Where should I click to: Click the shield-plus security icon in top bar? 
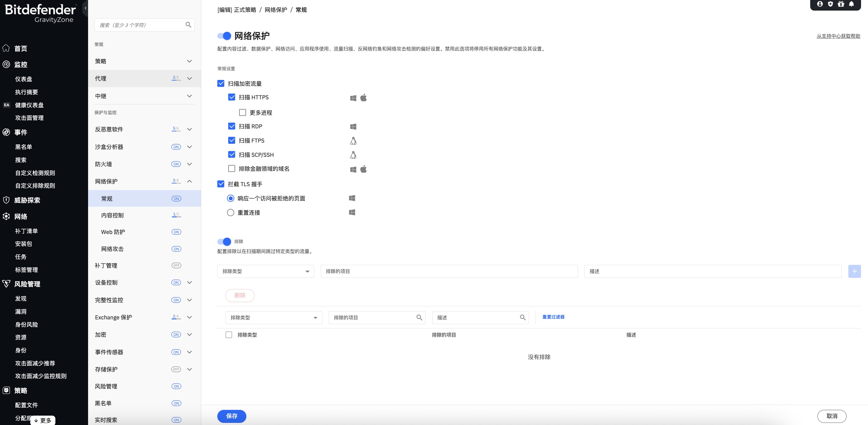pyautogui.click(x=830, y=4)
